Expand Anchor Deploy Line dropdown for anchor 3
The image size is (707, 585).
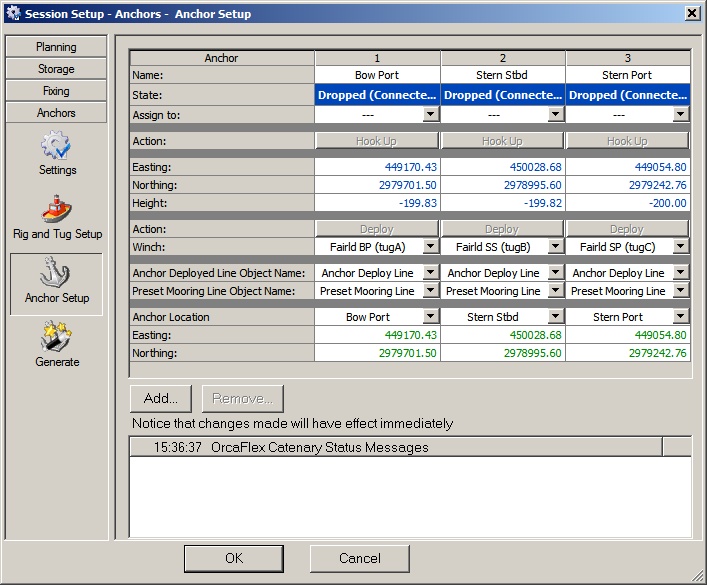[x=681, y=273]
